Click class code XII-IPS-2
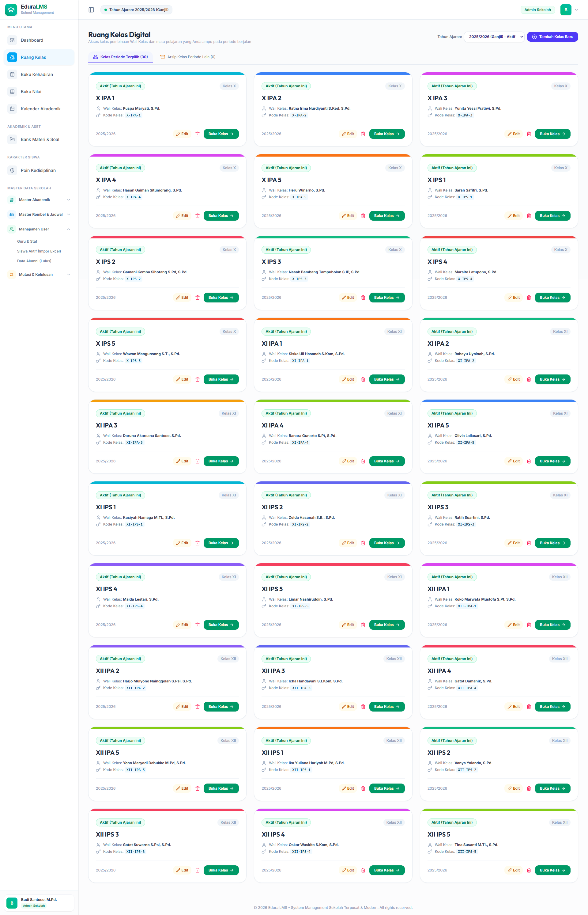The image size is (588, 915). tap(467, 770)
